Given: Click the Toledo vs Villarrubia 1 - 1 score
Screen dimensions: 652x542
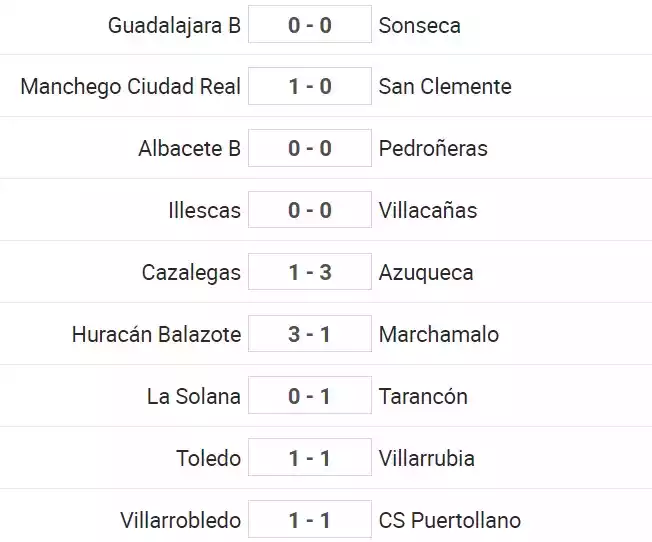Looking at the screenshot, I should coord(310,457).
